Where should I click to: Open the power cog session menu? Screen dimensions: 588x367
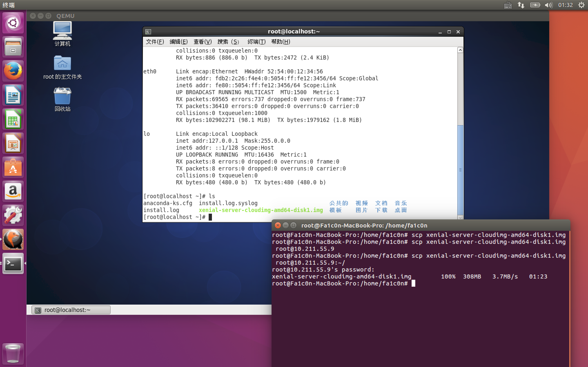click(581, 5)
